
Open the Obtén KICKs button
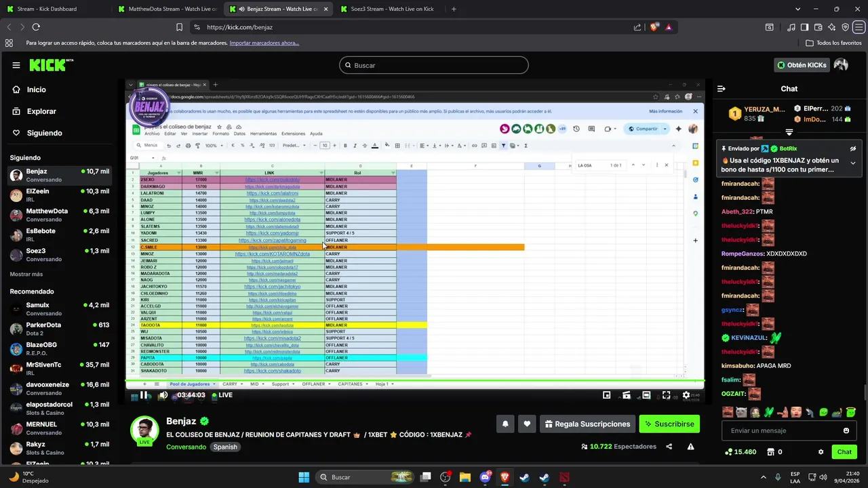tap(802, 65)
